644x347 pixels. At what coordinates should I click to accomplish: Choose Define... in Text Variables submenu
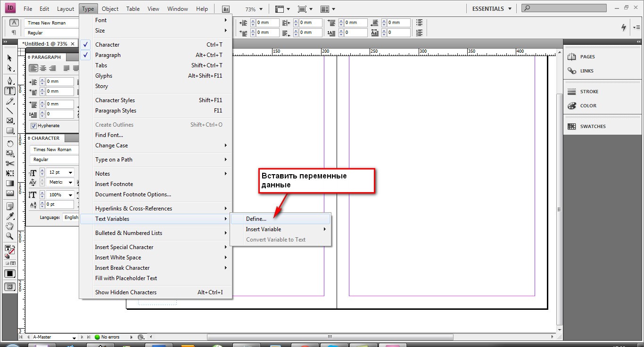pos(281,219)
